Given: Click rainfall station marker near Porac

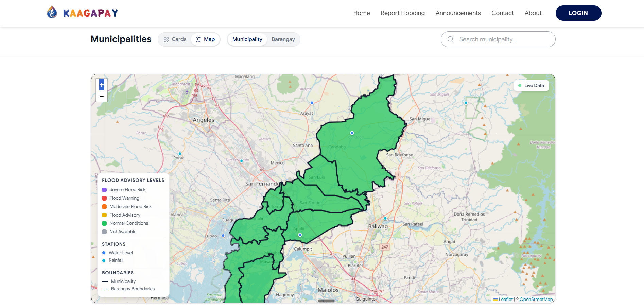Looking at the screenshot, I should click(x=180, y=154).
